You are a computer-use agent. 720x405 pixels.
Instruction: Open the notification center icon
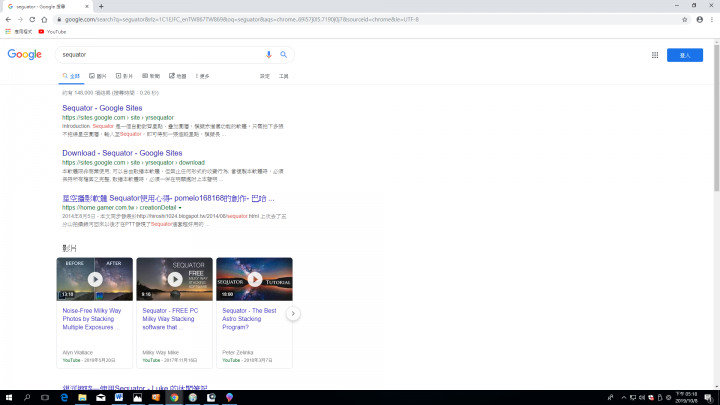709,398
